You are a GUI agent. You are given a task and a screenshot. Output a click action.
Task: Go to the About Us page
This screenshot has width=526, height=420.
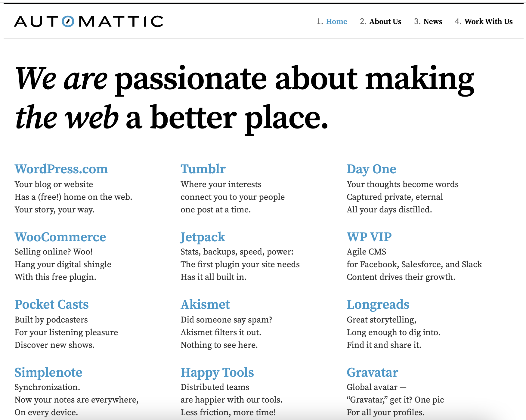(385, 22)
